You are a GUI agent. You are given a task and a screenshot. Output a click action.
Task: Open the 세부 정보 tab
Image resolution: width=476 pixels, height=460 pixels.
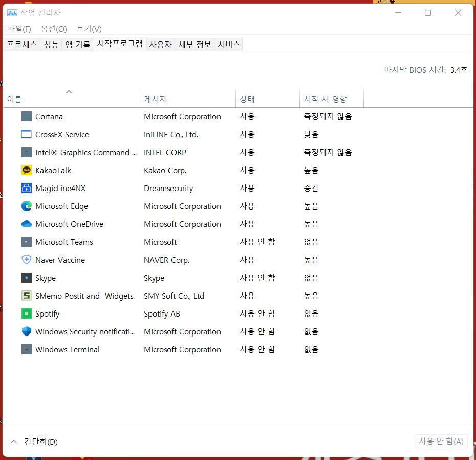194,45
